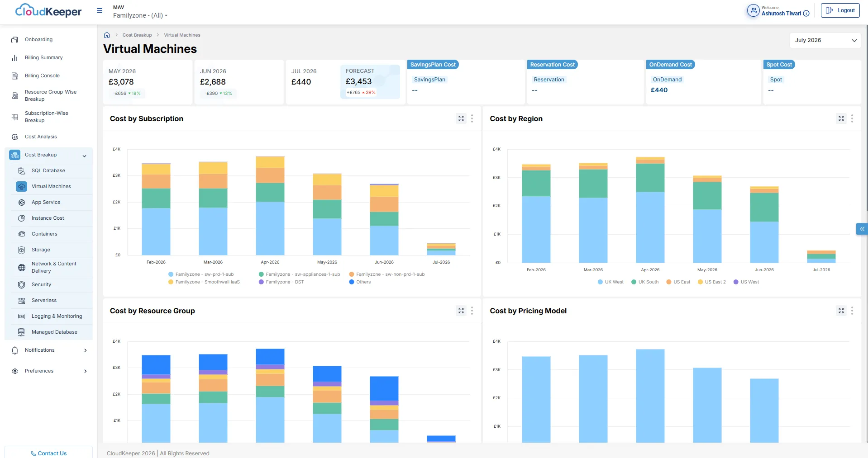Screen dimensions: 868x458
Task: Click the Cost Analysis icon
Action: point(15,137)
